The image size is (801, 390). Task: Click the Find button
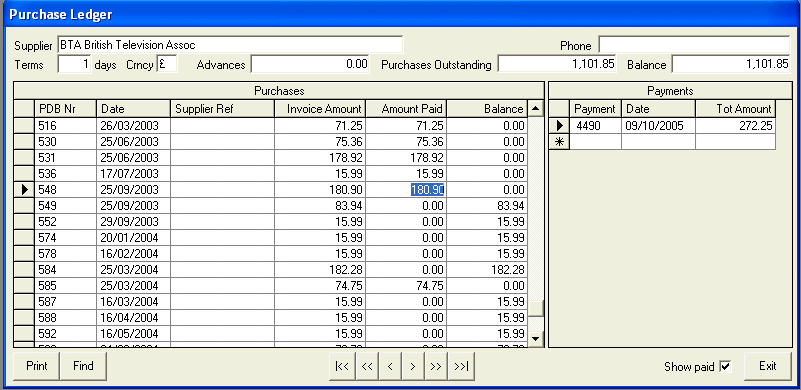83,366
